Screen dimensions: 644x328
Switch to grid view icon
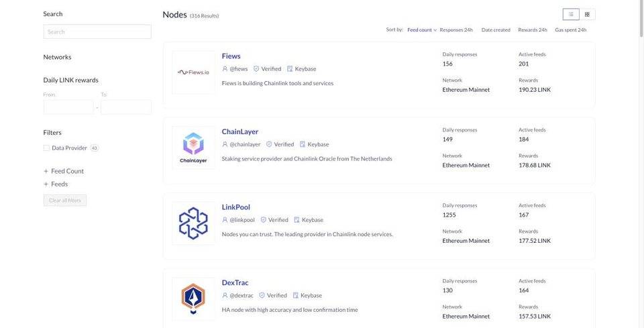point(587,14)
